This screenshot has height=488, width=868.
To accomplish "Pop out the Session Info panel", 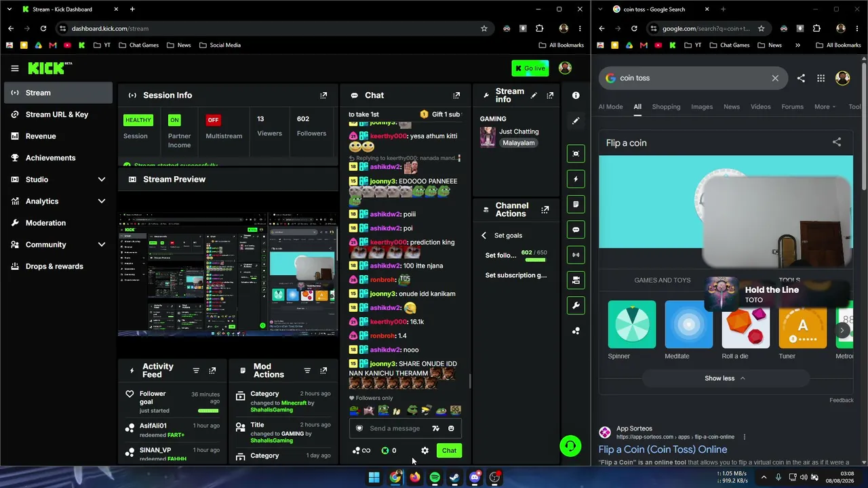I will 323,96.
